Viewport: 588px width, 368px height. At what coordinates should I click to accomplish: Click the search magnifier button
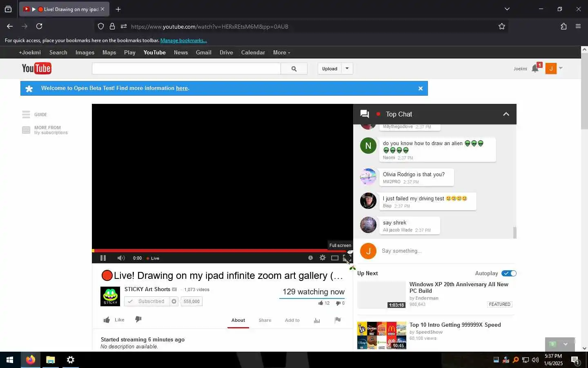pos(294,69)
